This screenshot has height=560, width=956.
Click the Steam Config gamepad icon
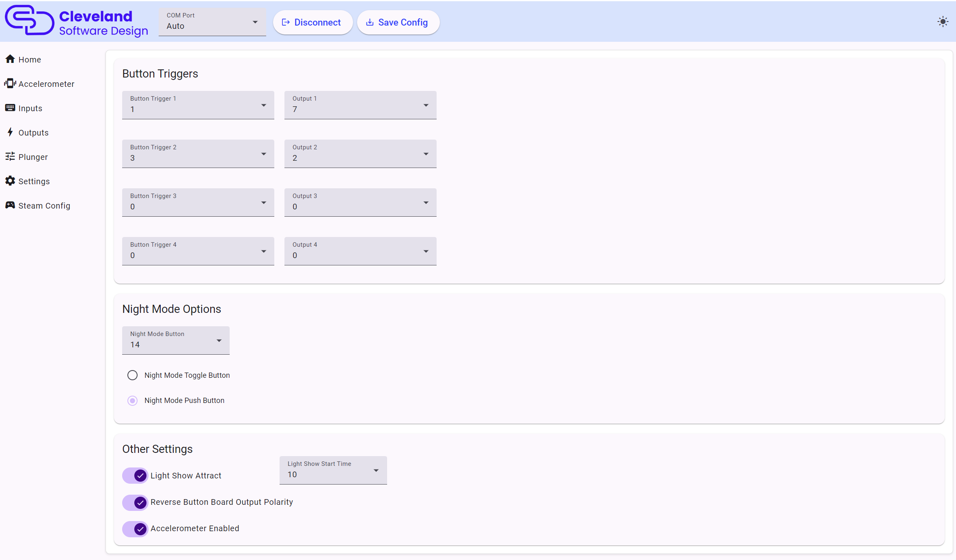(x=10, y=205)
